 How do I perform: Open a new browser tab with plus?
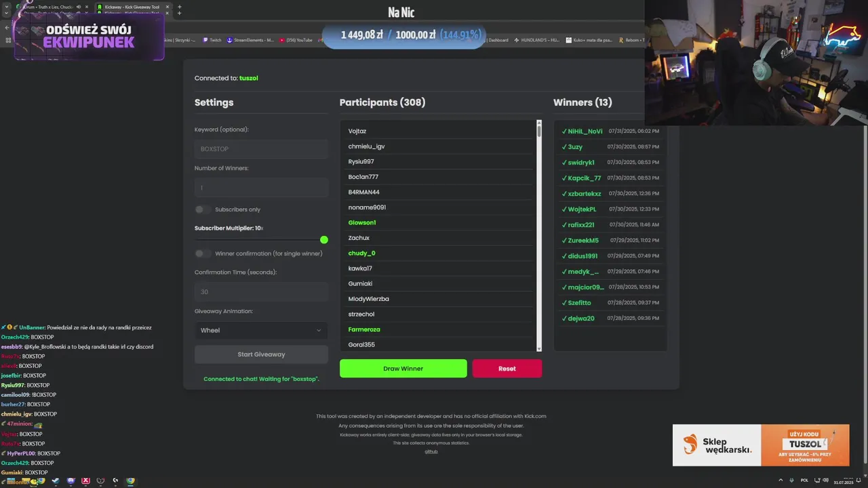[179, 7]
